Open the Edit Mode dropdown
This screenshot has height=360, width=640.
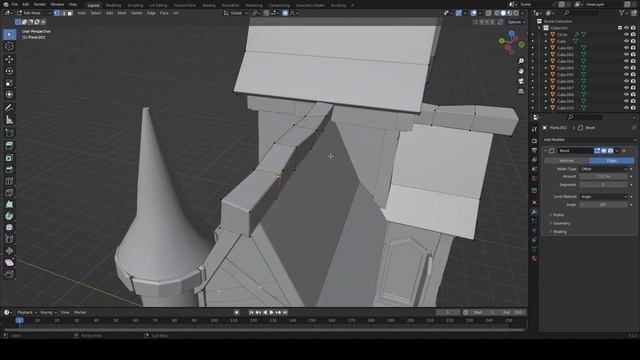click(x=34, y=13)
